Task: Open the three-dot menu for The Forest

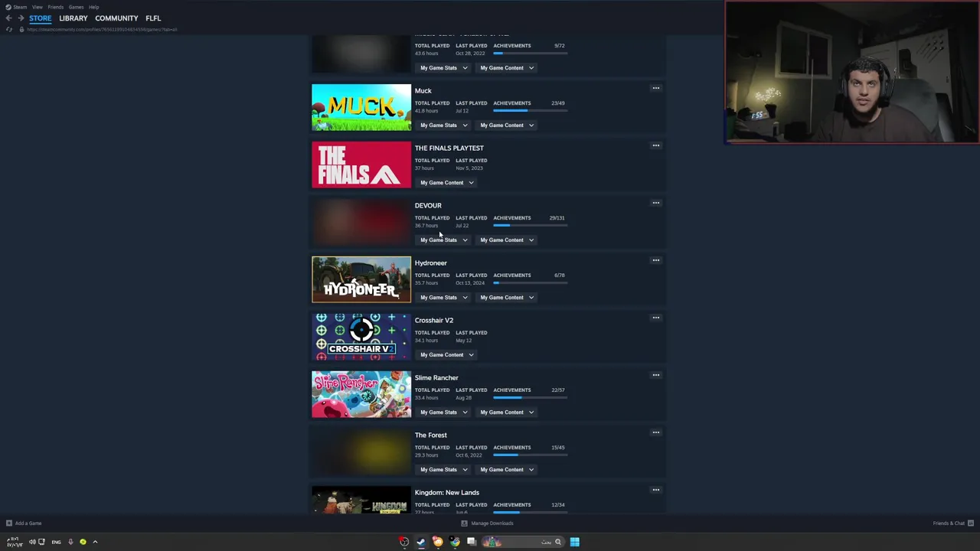Action: tap(655, 432)
